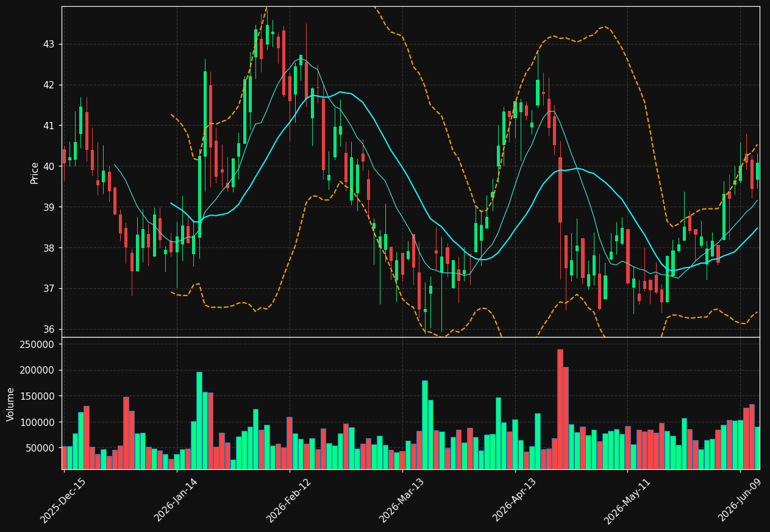Click the price tick label 43
Image resolution: width=770 pixels, height=532 pixels.
(49, 44)
